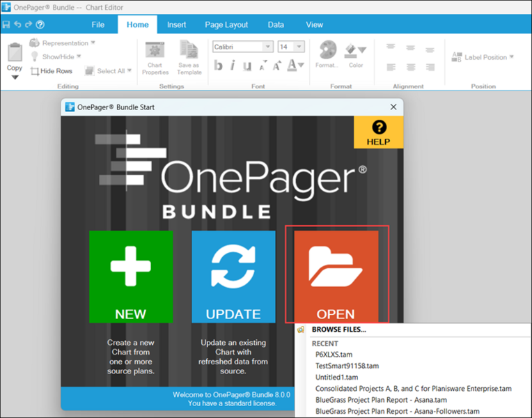This screenshot has width=532, height=418.
Task: Select BROWSE FILES... menu entry
Action: tap(339, 330)
